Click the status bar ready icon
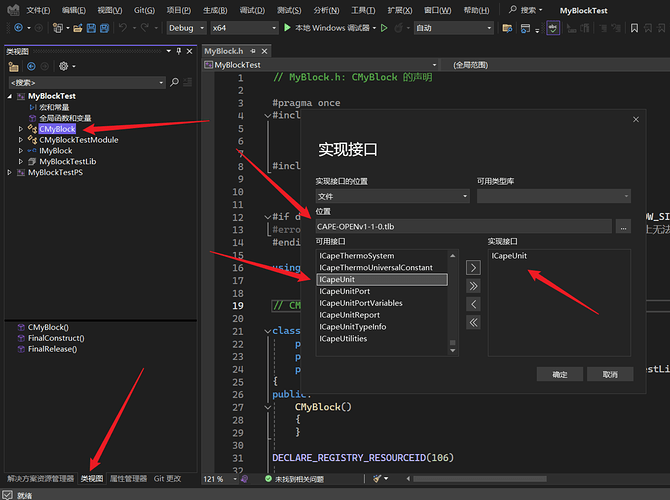The height and width of the screenshot is (500, 670). [x=8, y=495]
